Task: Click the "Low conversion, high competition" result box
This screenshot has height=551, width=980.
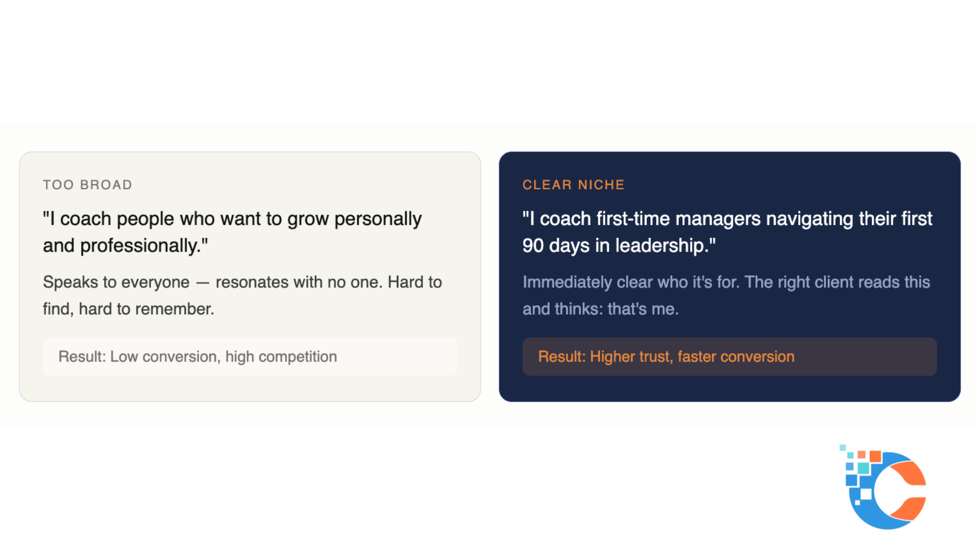Action: pos(250,357)
